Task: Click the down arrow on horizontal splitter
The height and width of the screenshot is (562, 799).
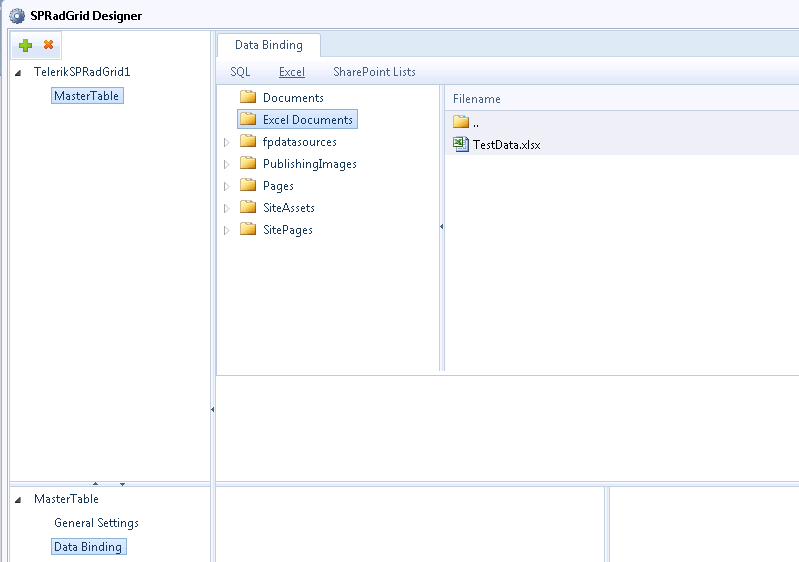Action: [x=122, y=484]
